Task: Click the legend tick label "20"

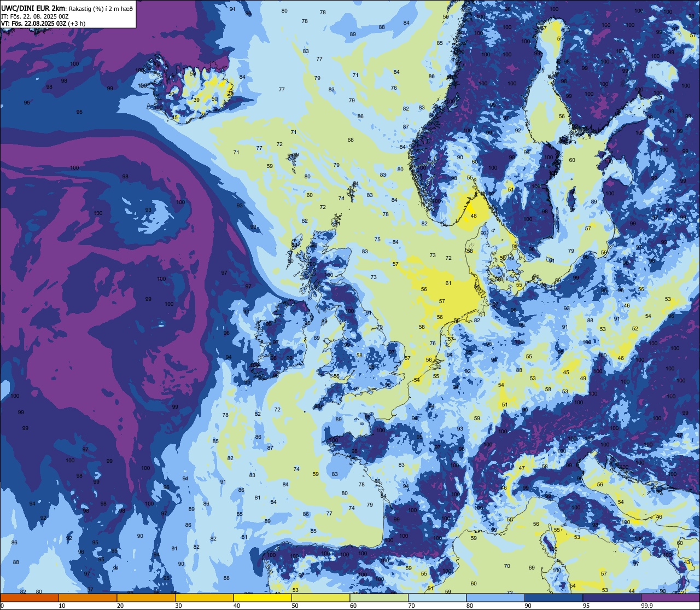Action: tap(120, 606)
